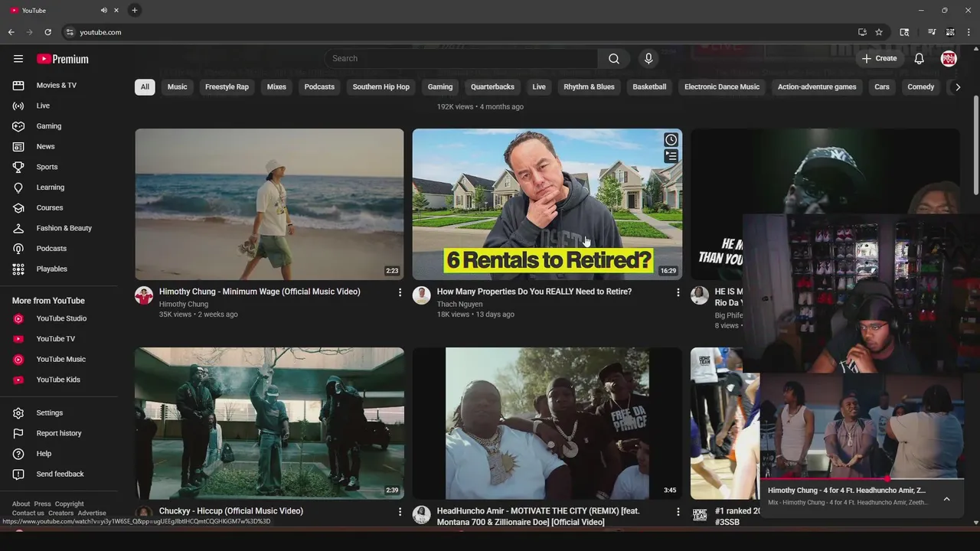Screen dimensions: 980x551
Task: Bookmark this page with star icon
Action: point(879,32)
